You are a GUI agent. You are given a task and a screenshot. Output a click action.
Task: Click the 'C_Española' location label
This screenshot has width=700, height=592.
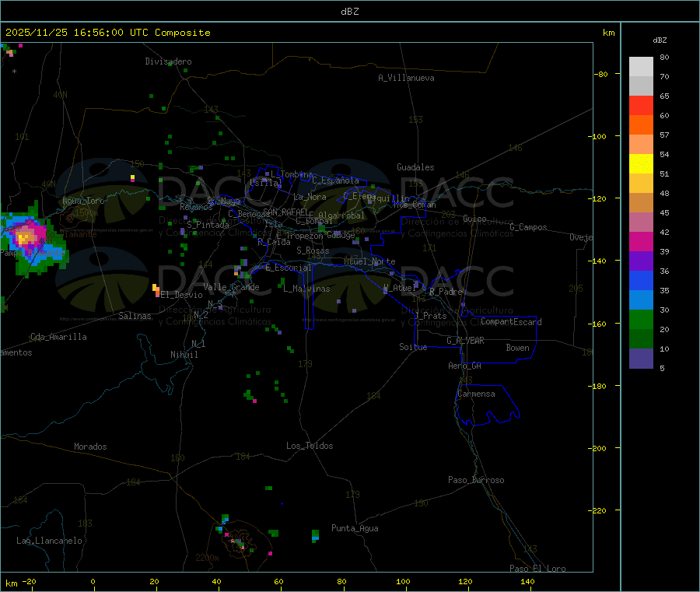[336, 180]
